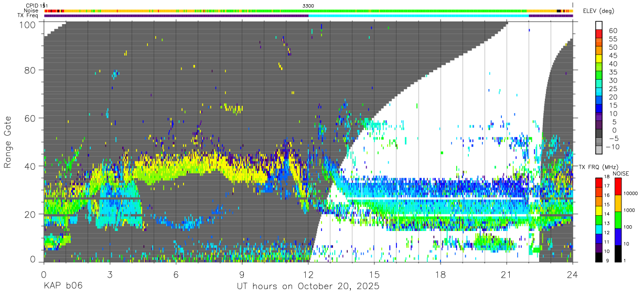Click the hour tick label "9" on time axis
This screenshot has height=297, width=644.
[x=242, y=274]
